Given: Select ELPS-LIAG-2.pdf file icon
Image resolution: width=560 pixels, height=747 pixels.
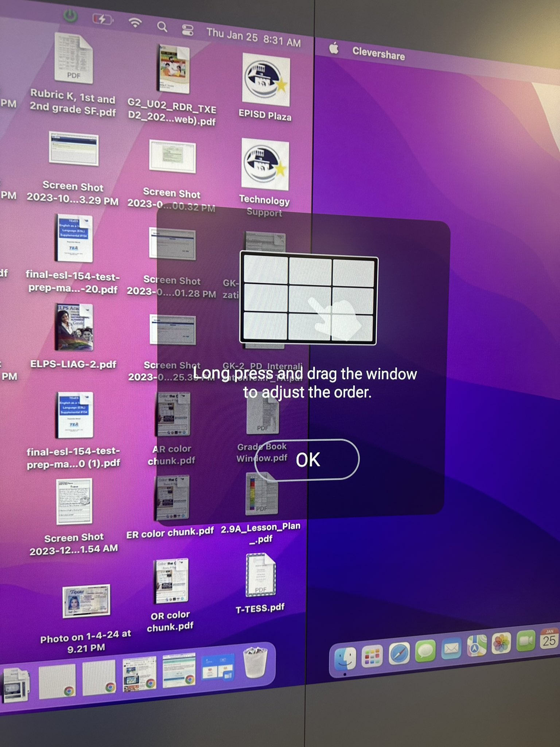Looking at the screenshot, I should [74, 328].
